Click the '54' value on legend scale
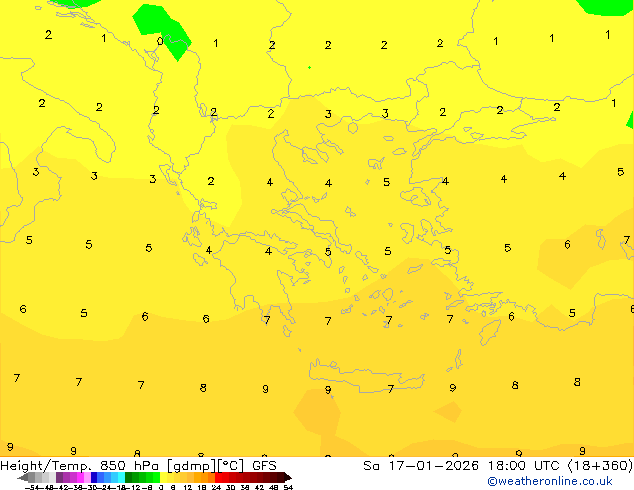634x490 pixels. click(287, 487)
